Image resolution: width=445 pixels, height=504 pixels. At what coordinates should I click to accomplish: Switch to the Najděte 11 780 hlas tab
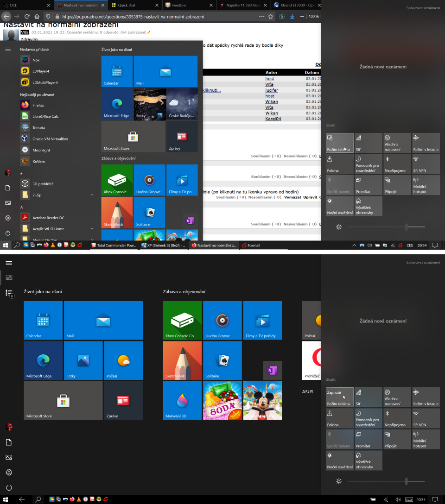[243, 5]
